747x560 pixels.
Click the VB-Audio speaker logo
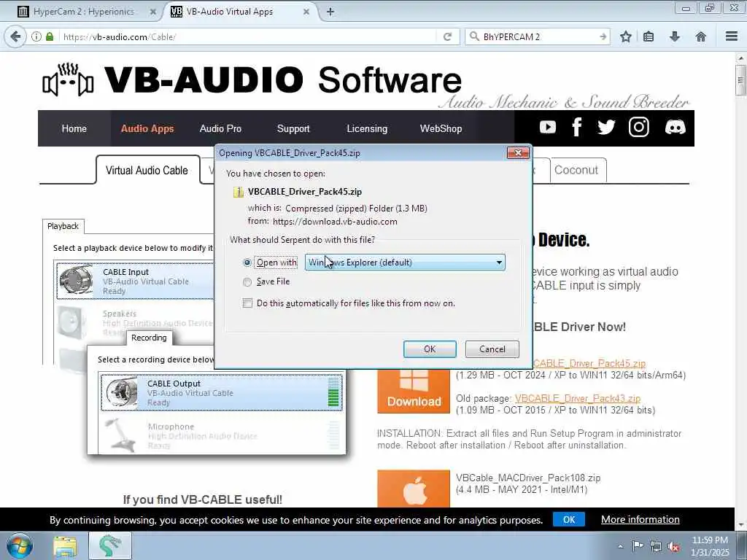tap(68, 80)
